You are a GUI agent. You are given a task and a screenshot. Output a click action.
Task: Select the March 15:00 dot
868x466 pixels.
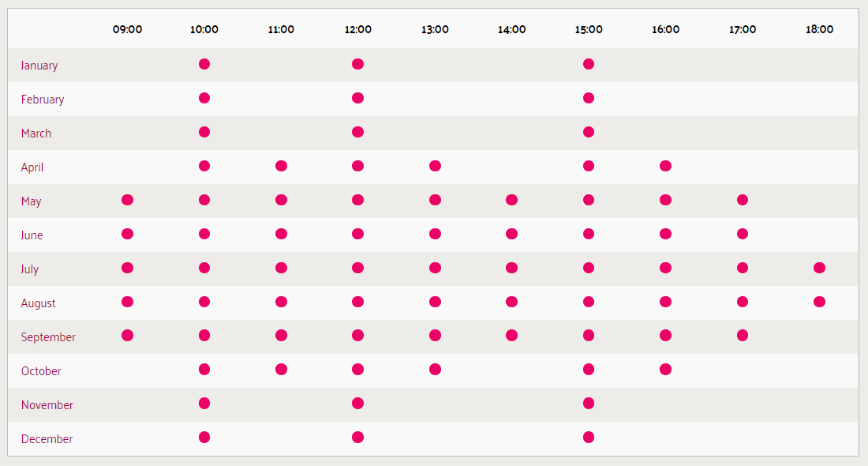[x=589, y=132]
